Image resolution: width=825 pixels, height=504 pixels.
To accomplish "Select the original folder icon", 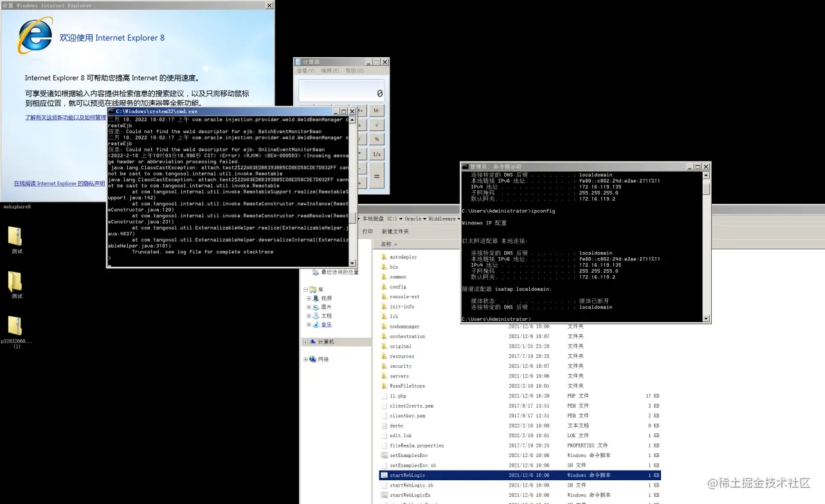I will click(384, 346).
